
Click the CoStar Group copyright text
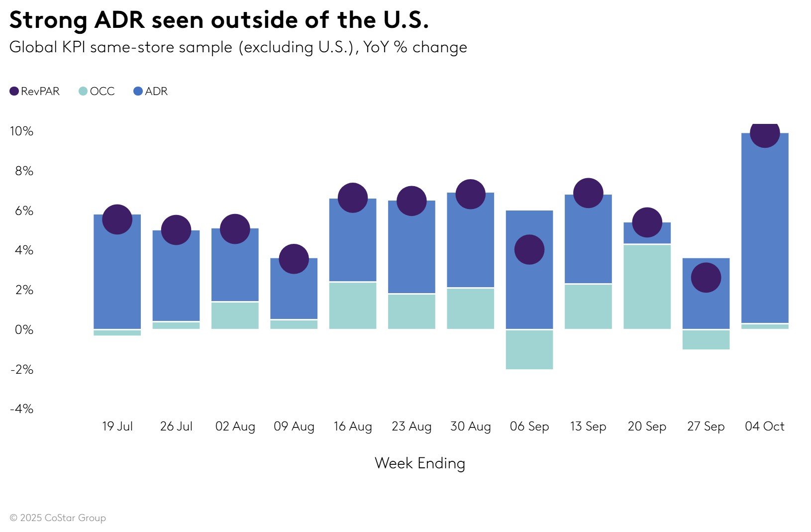coord(58,518)
